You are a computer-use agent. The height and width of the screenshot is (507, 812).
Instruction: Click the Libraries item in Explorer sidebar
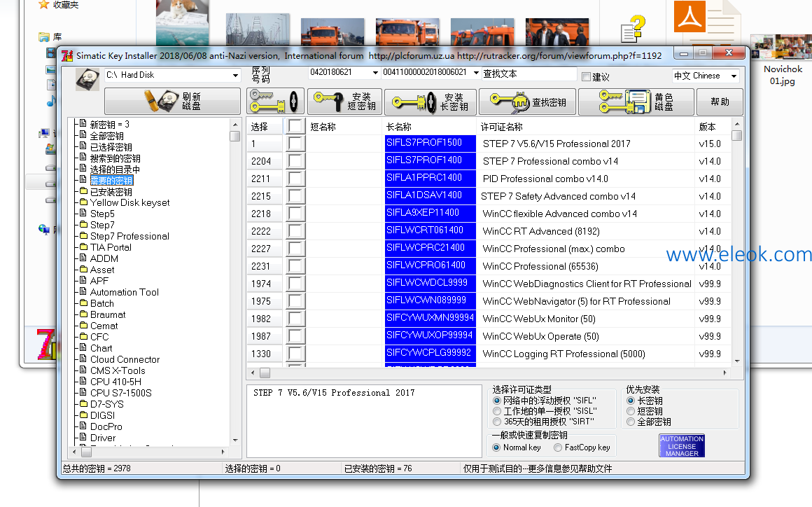coord(50,37)
